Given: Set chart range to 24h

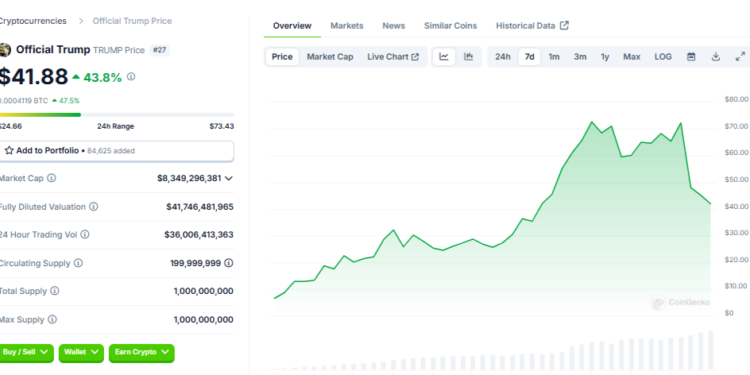Looking at the screenshot, I should [503, 56].
